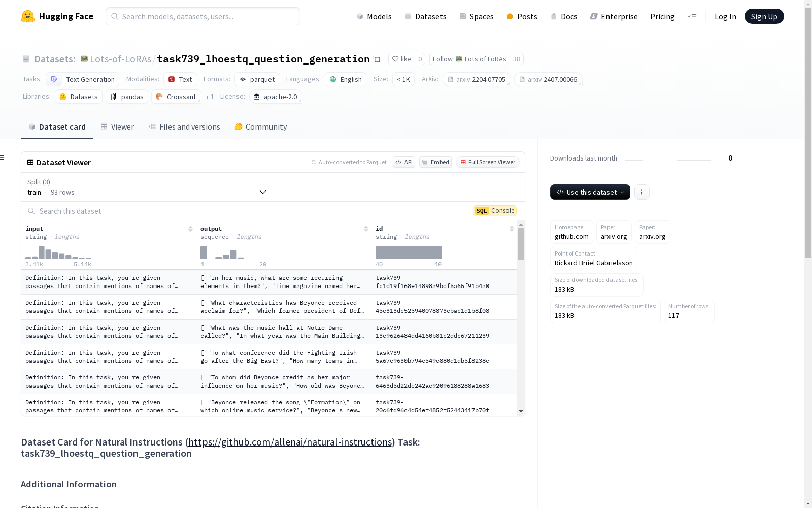Open arxiv:2407.00066 paper tag

548,79
